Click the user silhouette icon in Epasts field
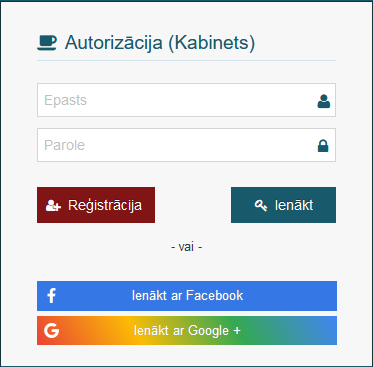Image resolution: width=373 pixels, height=367 pixels. coord(323,101)
